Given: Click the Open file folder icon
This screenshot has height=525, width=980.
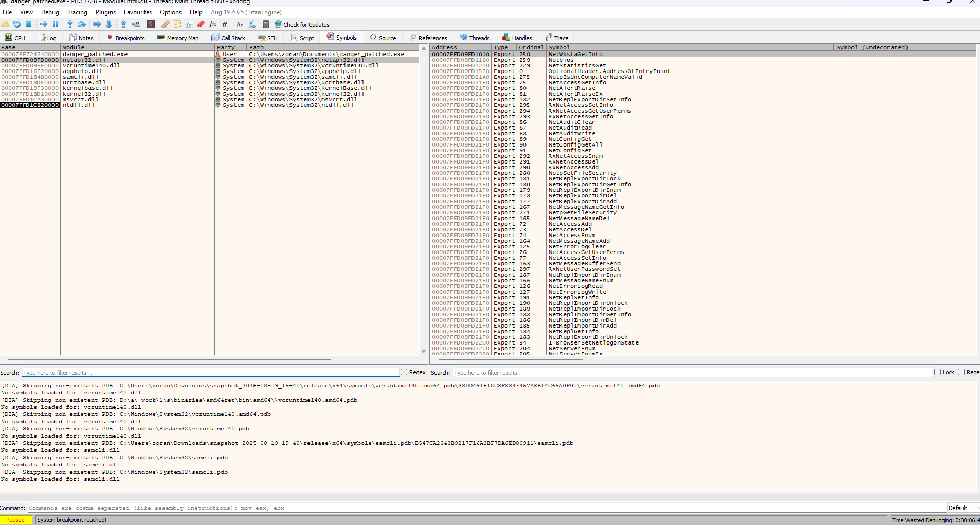Looking at the screenshot, I should click(5, 24).
